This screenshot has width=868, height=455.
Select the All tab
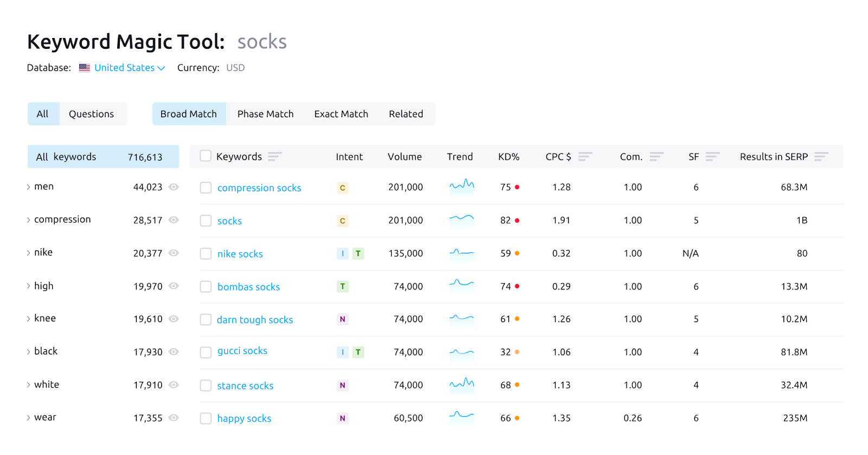tap(43, 114)
